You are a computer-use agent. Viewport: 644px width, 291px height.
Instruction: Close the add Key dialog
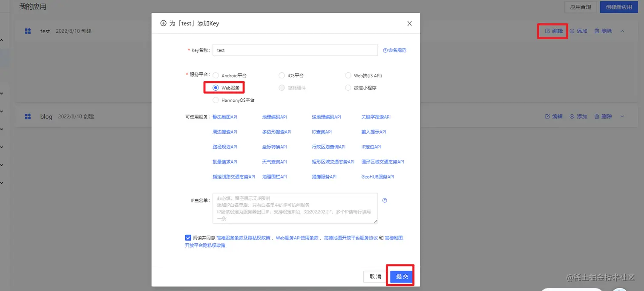point(409,24)
